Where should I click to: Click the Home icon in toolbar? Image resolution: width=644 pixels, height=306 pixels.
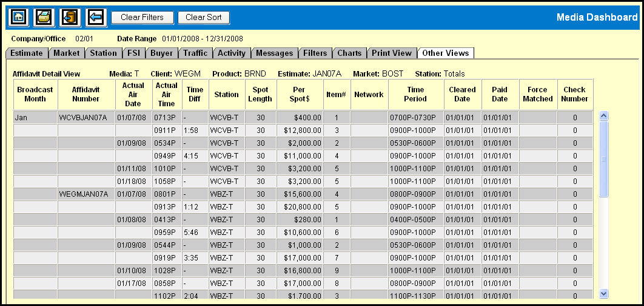[18, 18]
